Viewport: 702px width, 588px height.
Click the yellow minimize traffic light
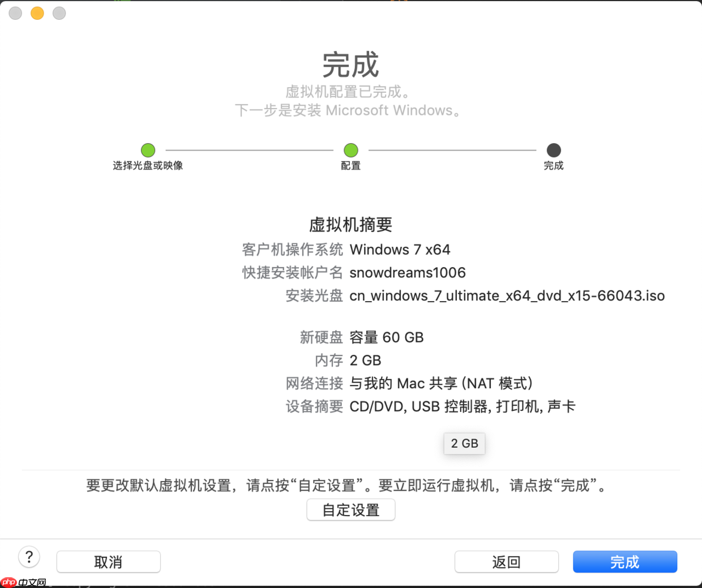pyautogui.click(x=37, y=13)
